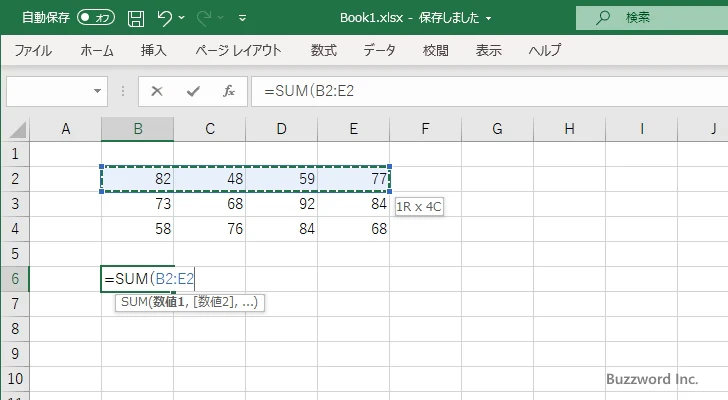Screen dimensions: 728x400
Task: Select column H header
Action: [x=569, y=129]
